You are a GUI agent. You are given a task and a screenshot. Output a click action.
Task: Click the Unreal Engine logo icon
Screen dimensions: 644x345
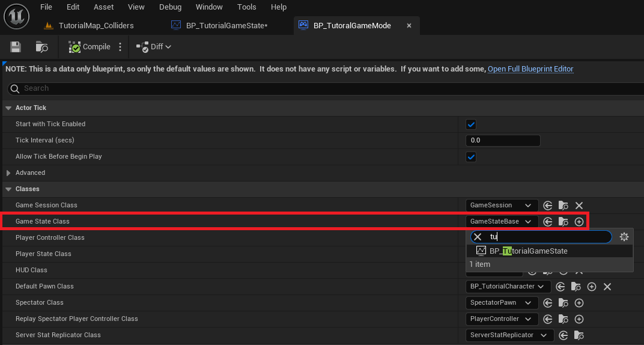pyautogui.click(x=16, y=16)
